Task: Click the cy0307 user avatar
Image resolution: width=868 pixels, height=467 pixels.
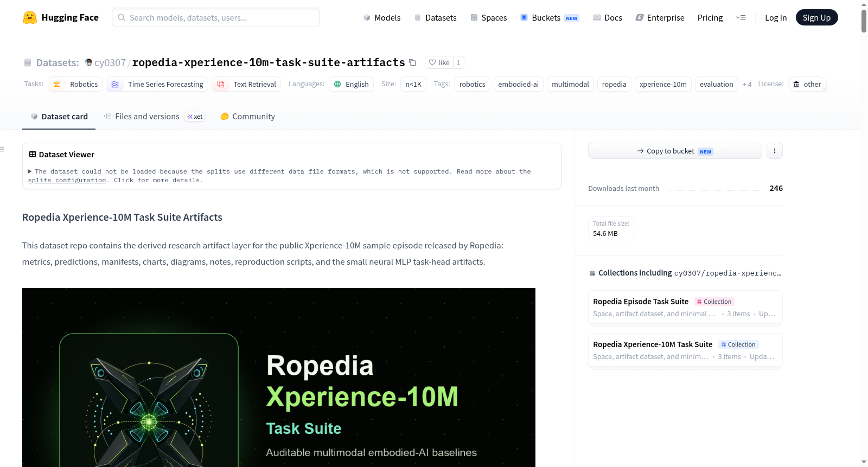Action: [88, 62]
